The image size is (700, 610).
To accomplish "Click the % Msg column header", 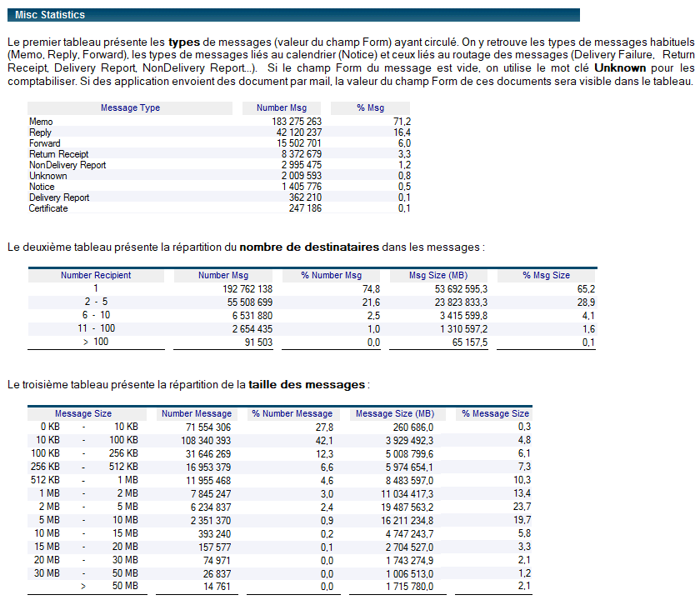I will click(x=370, y=107).
